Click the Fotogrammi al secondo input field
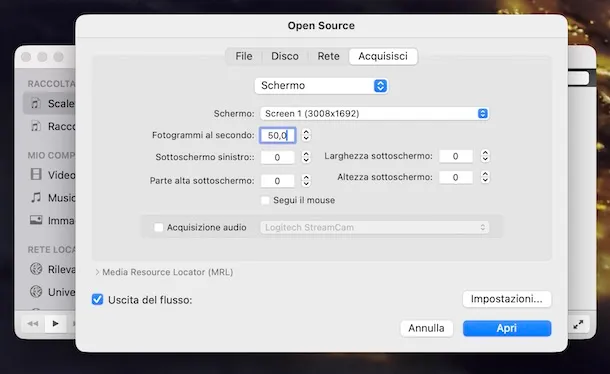The height and width of the screenshot is (374, 610). [278, 135]
